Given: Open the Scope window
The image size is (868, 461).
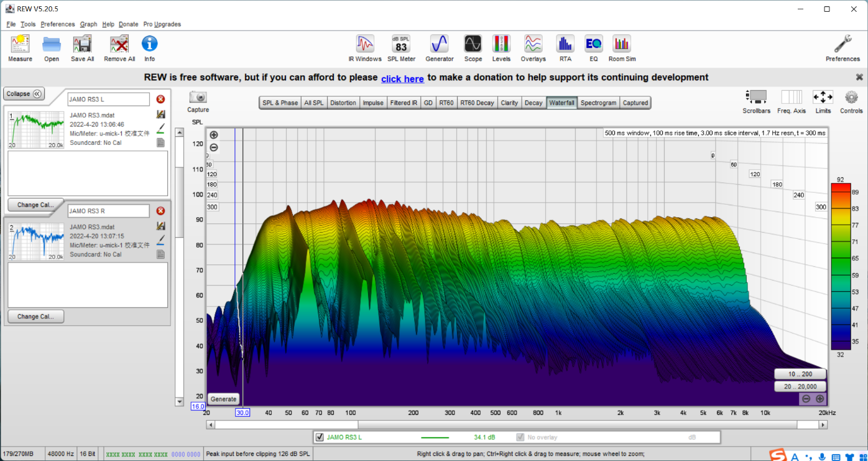Looking at the screenshot, I should tap(473, 45).
